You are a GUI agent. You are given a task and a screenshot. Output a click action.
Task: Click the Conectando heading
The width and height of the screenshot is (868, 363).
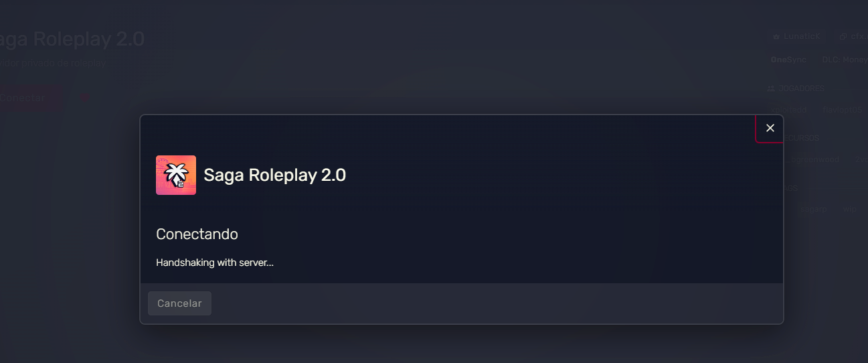coord(197,234)
